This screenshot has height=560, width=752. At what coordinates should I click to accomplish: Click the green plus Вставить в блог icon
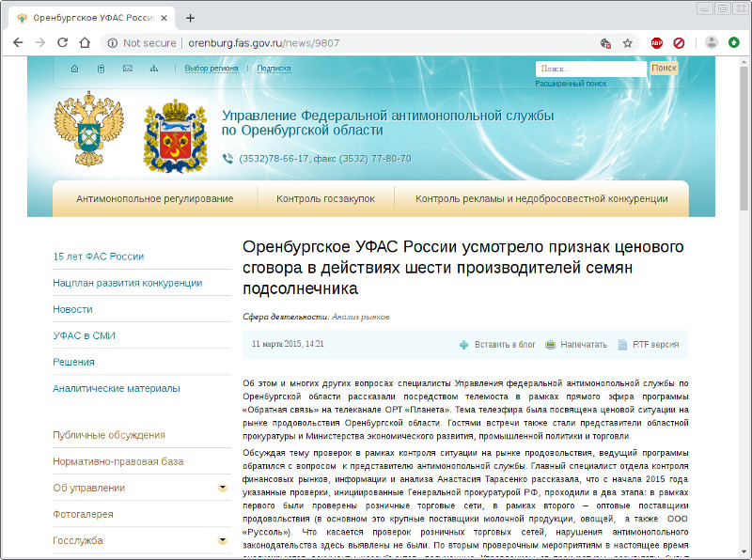tap(463, 345)
